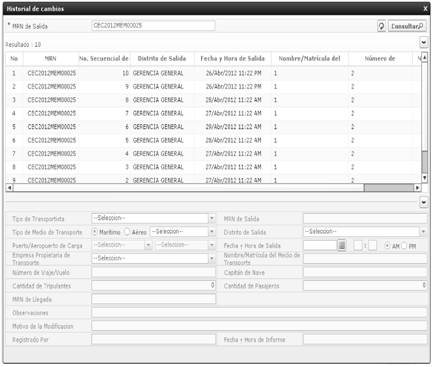Click the departure minutes box
432x367 pixels.
tap(373, 246)
